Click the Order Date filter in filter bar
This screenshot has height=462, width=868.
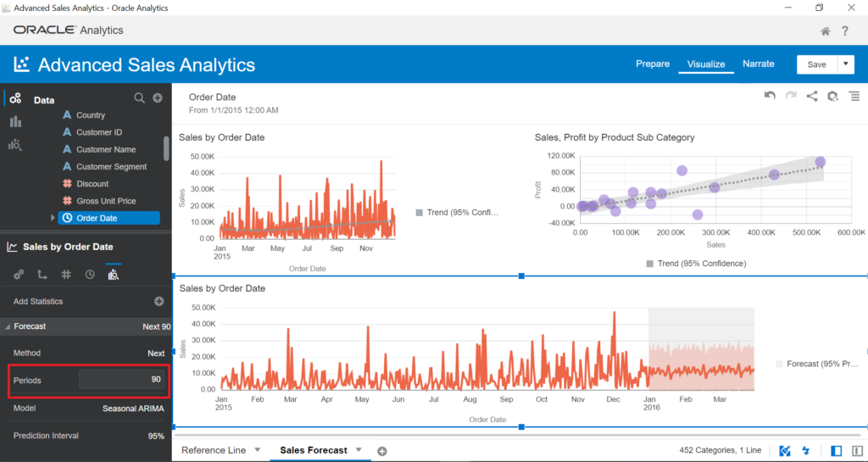(233, 103)
